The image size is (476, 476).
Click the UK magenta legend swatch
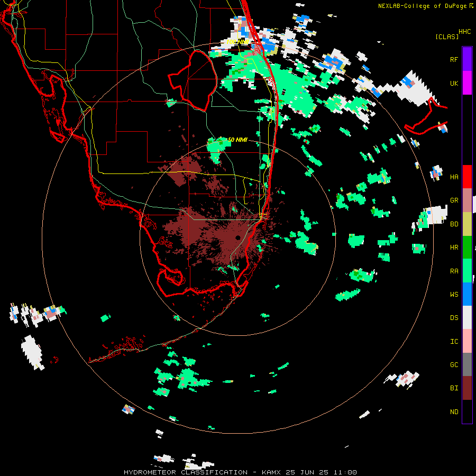pos(467,83)
